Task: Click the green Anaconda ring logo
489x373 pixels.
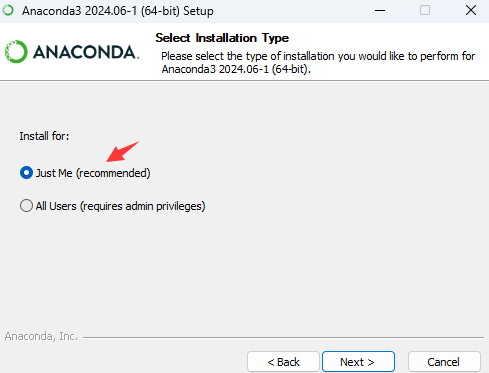Action: [16, 52]
